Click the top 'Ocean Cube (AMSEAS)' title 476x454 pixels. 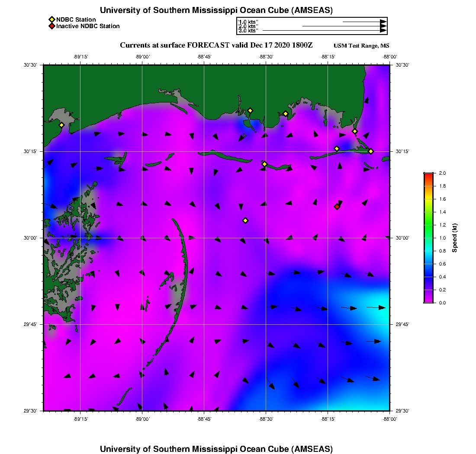(x=216, y=10)
